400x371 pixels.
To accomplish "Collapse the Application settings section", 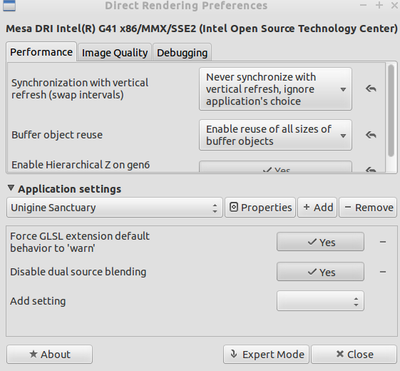I will click(x=11, y=189).
